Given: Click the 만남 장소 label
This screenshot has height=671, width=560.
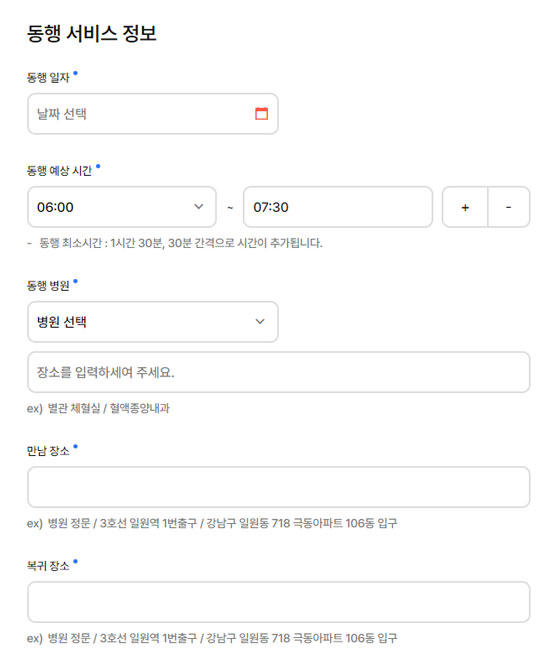Looking at the screenshot, I should 48,451.
